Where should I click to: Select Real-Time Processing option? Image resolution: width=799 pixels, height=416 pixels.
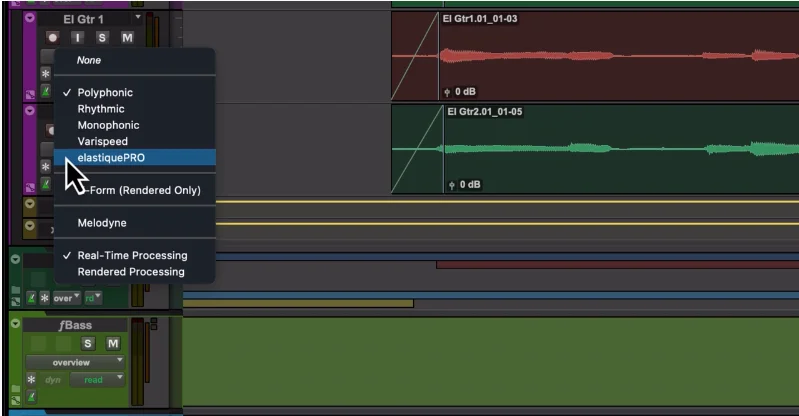pos(135,255)
